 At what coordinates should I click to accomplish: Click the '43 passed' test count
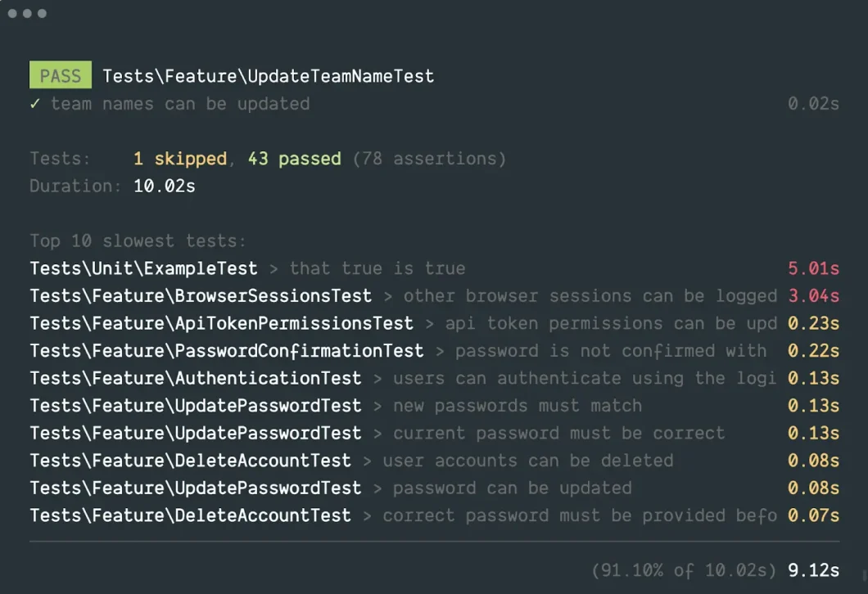pyautogui.click(x=294, y=159)
